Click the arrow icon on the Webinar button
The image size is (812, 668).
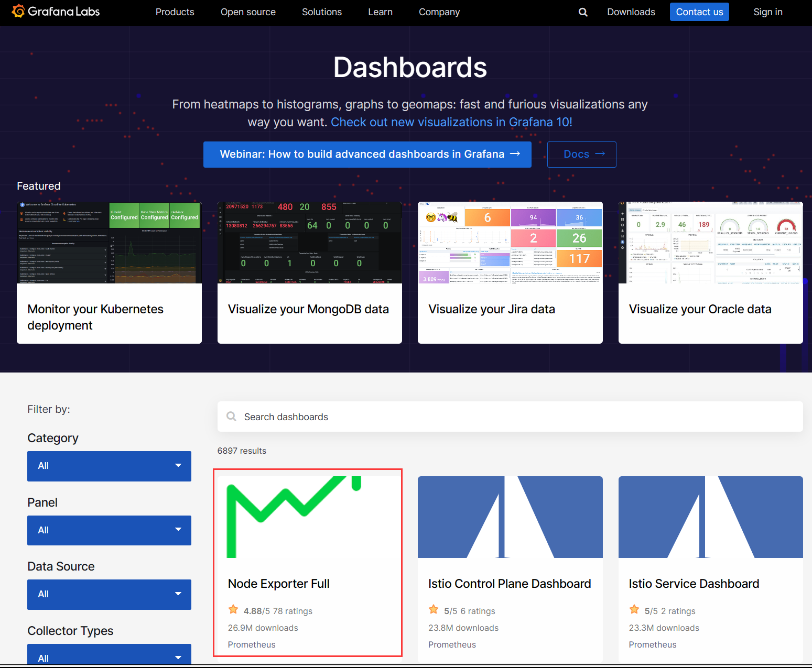[515, 154]
